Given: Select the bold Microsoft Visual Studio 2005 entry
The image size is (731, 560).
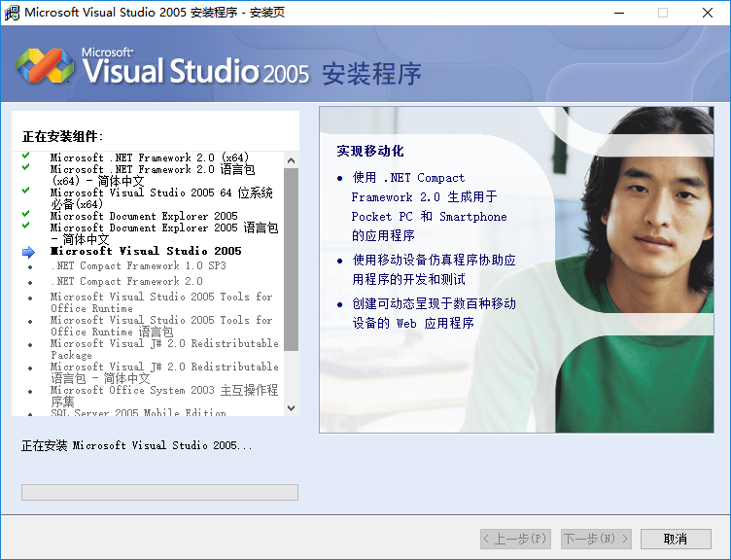Looking at the screenshot, I should (x=146, y=251).
